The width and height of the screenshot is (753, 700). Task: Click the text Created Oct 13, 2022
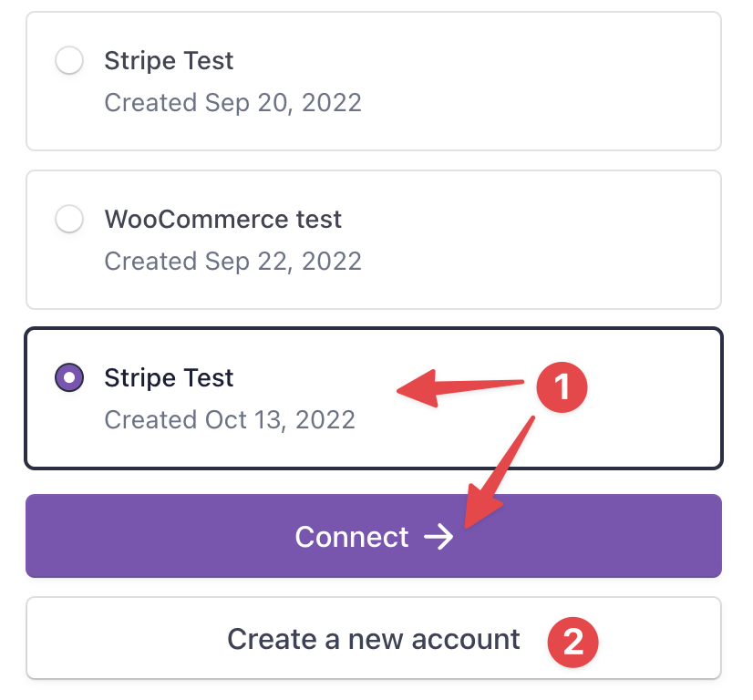(231, 420)
